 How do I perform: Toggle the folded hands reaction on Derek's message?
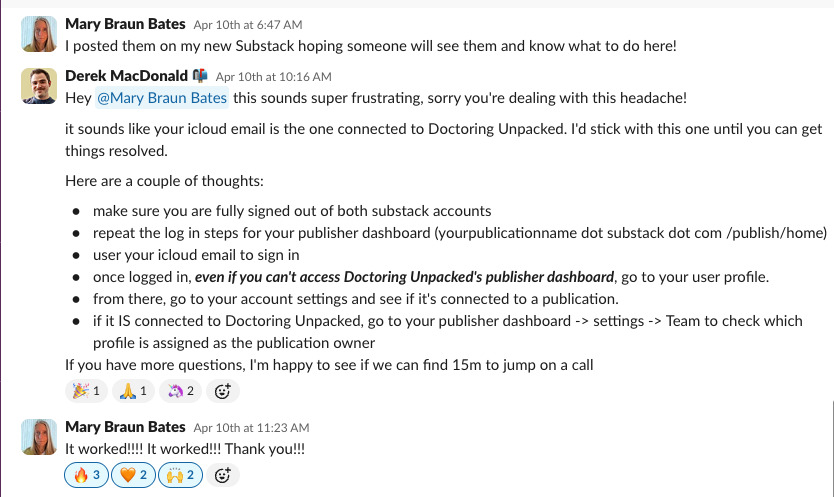(134, 391)
